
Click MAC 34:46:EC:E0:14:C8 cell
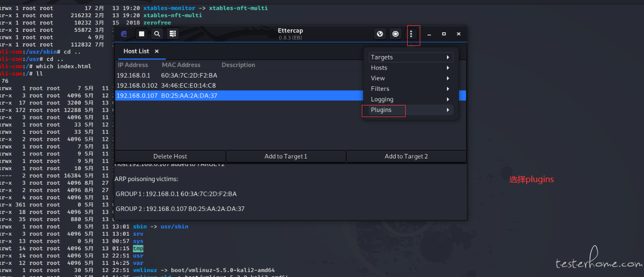(188, 85)
